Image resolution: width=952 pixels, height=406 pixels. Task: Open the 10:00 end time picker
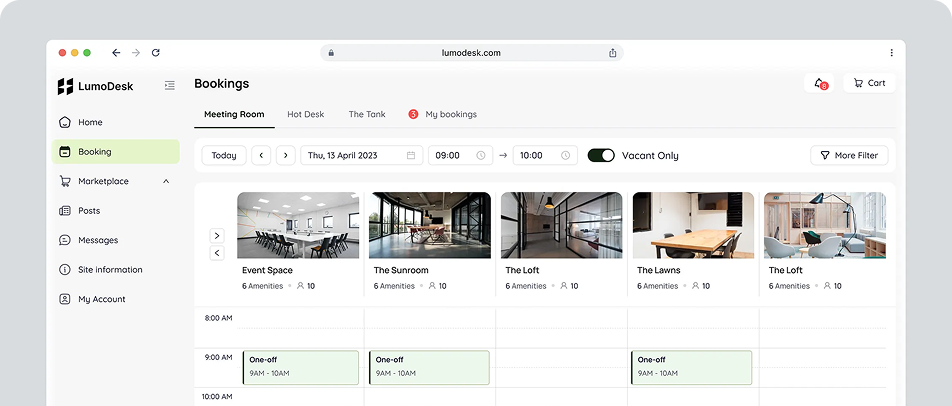click(x=545, y=155)
